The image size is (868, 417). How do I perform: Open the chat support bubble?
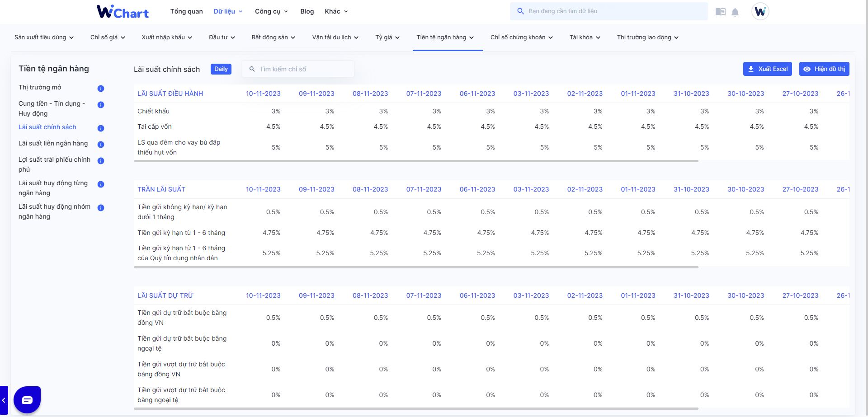[x=27, y=400]
